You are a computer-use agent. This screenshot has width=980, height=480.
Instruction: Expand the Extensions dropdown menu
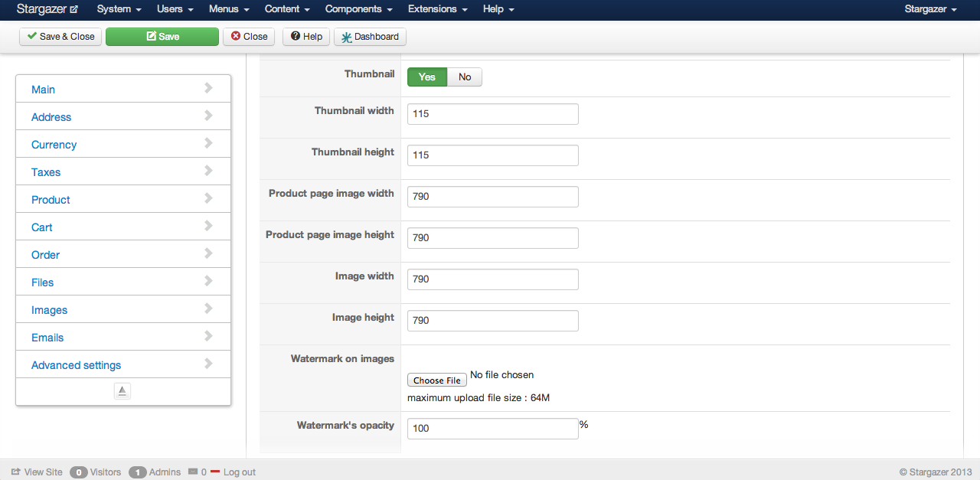click(x=438, y=9)
